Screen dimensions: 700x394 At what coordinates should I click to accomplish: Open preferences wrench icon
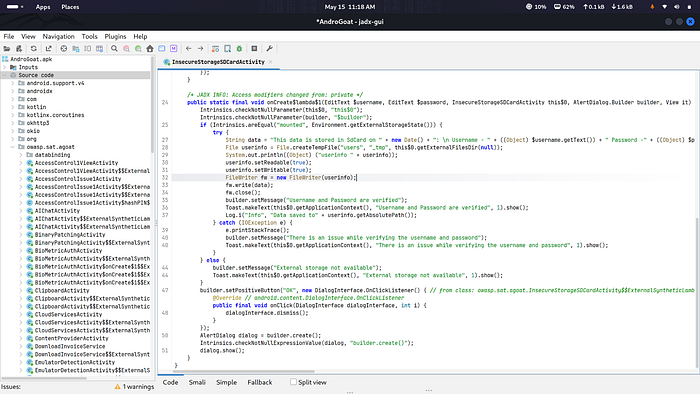point(269,49)
